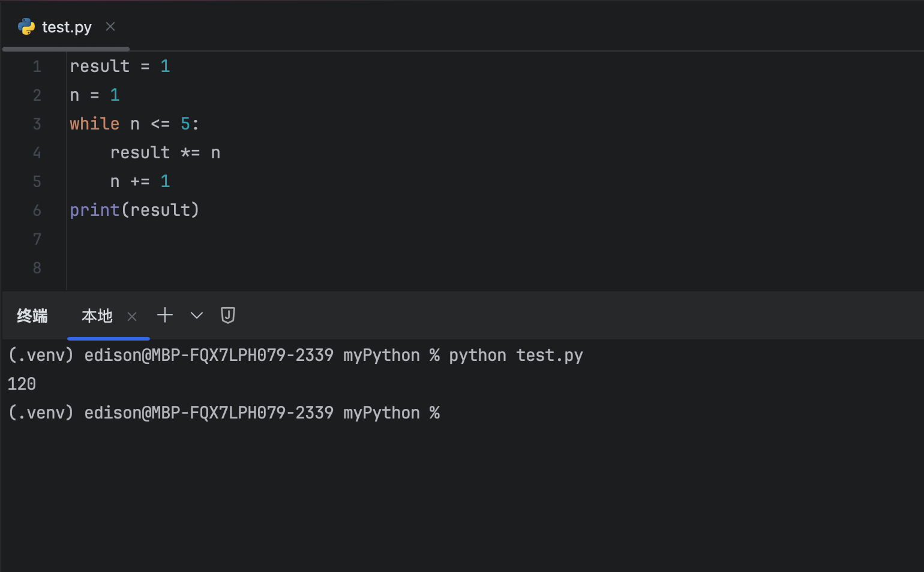Click the Python file icon on test.py tab

tap(26, 27)
